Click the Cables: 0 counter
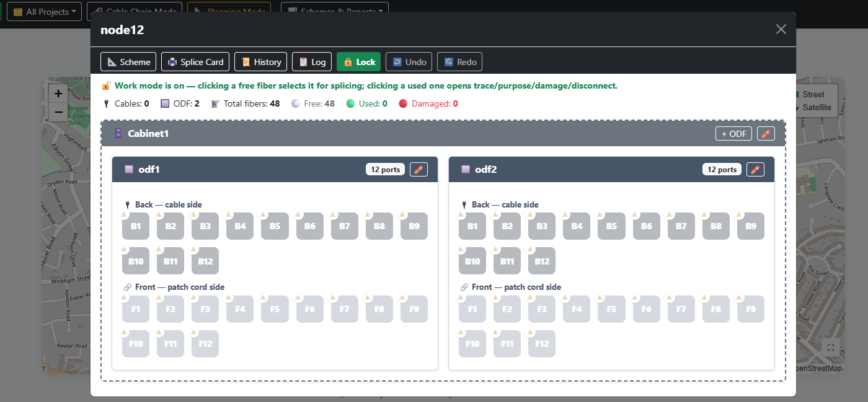Image resolution: width=868 pixels, height=402 pixels. 126,103
